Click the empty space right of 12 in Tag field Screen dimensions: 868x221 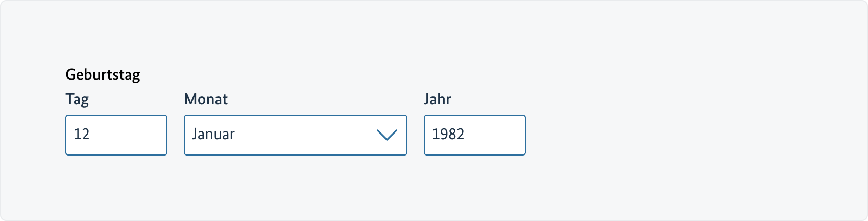tap(133, 135)
